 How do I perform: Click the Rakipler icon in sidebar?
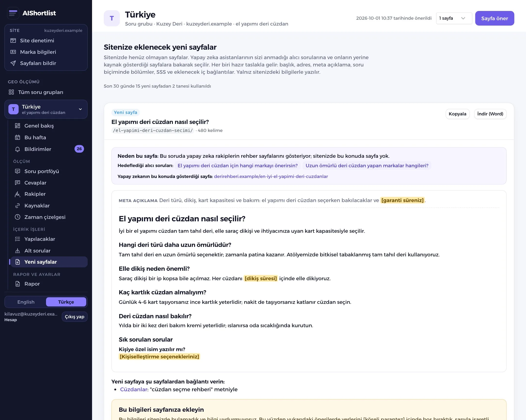[x=18, y=194]
